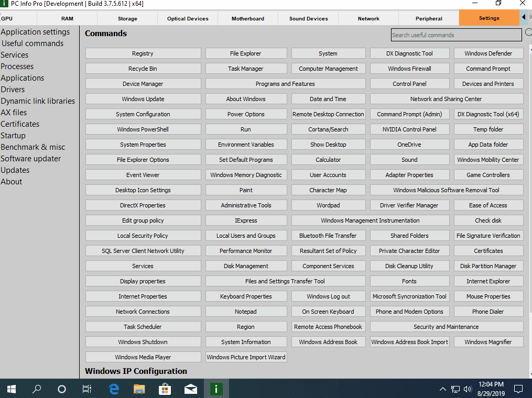This screenshot has width=532, height=398.
Task: Select the Settings tab
Action: tap(489, 18)
